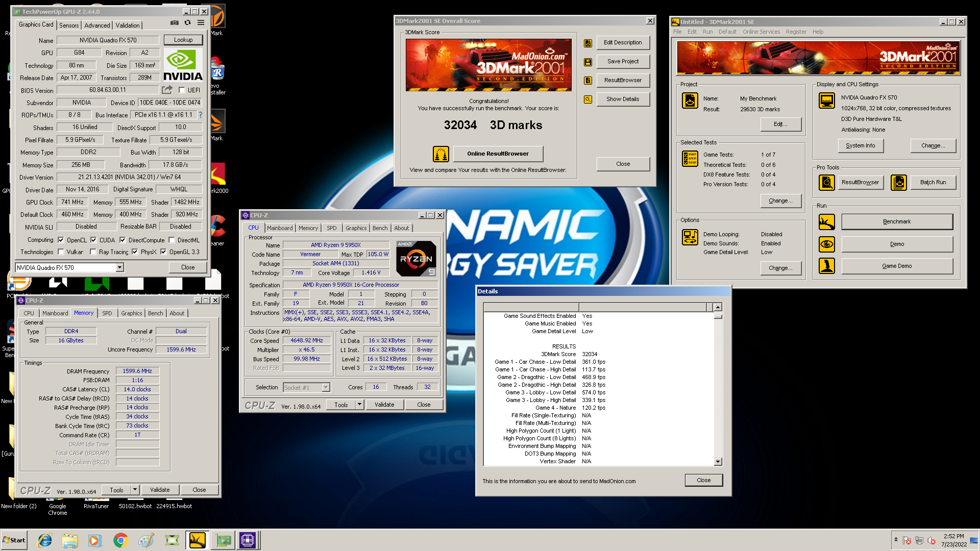The image size is (980, 551).
Task: Open the Online Services menu in 3DMark2001 SE
Action: tap(761, 32)
